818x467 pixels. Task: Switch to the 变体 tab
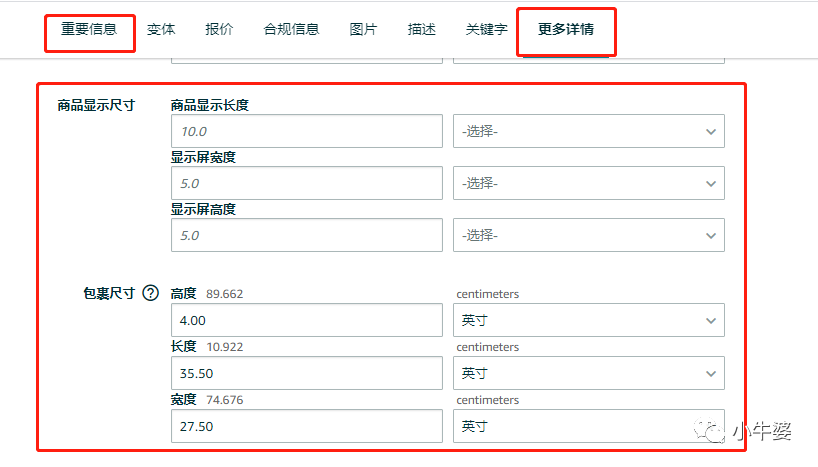(161, 29)
